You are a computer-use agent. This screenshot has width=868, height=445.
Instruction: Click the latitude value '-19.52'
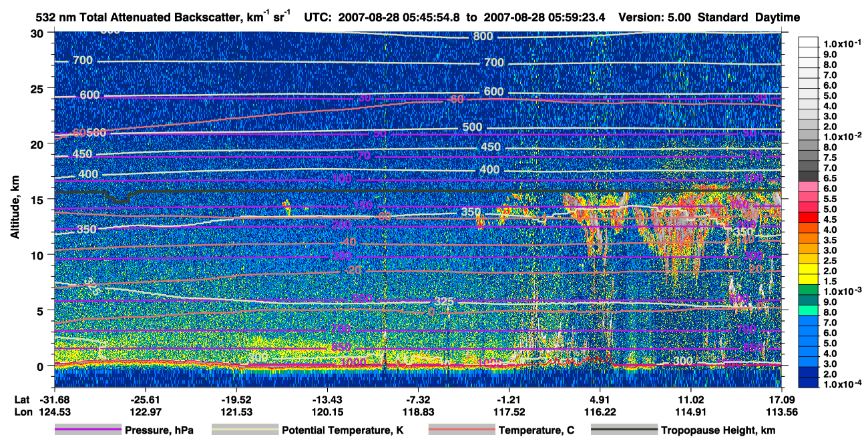pyautogui.click(x=236, y=399)
